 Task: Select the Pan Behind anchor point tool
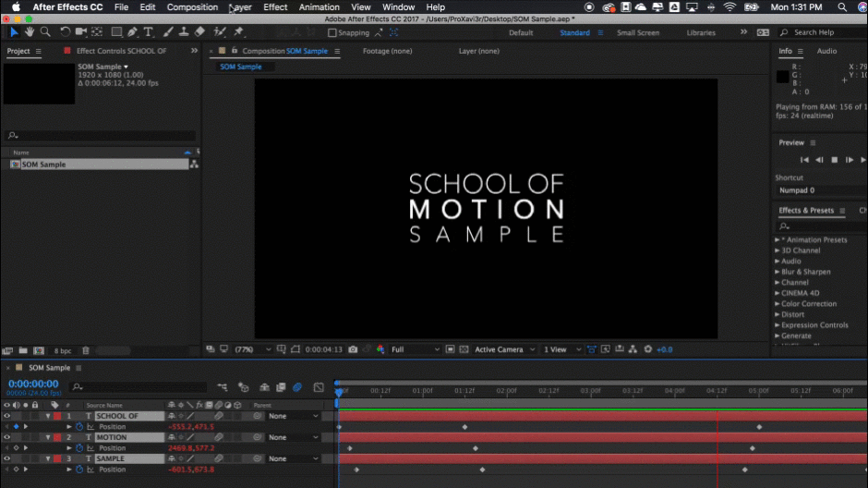tap(97, 32)
